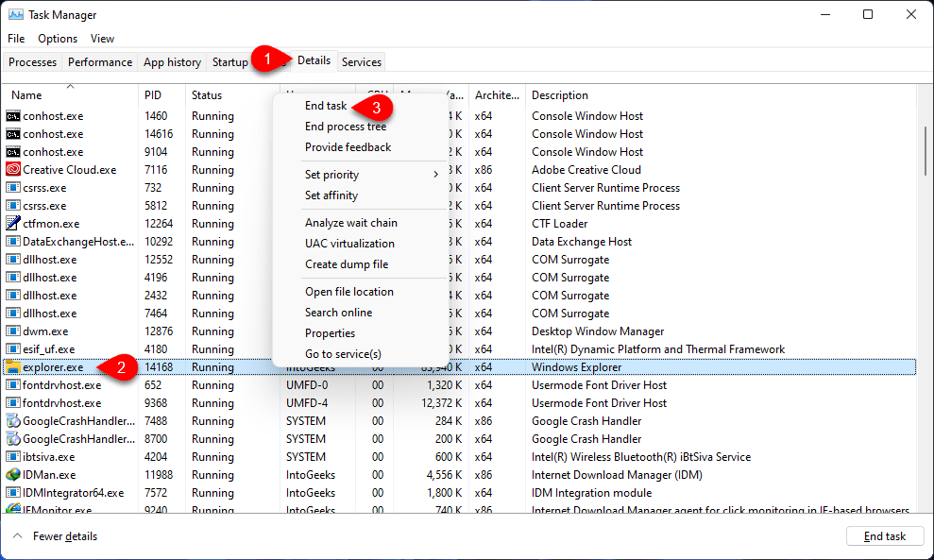Click the IDMIntegrator64.exe process icon
The image size is (934, 560).
(12, 492)
